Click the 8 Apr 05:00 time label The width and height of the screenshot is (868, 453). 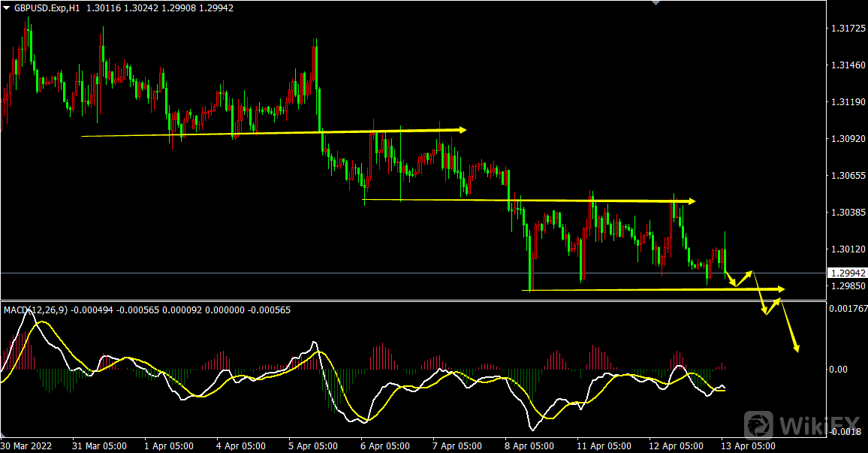529,445
